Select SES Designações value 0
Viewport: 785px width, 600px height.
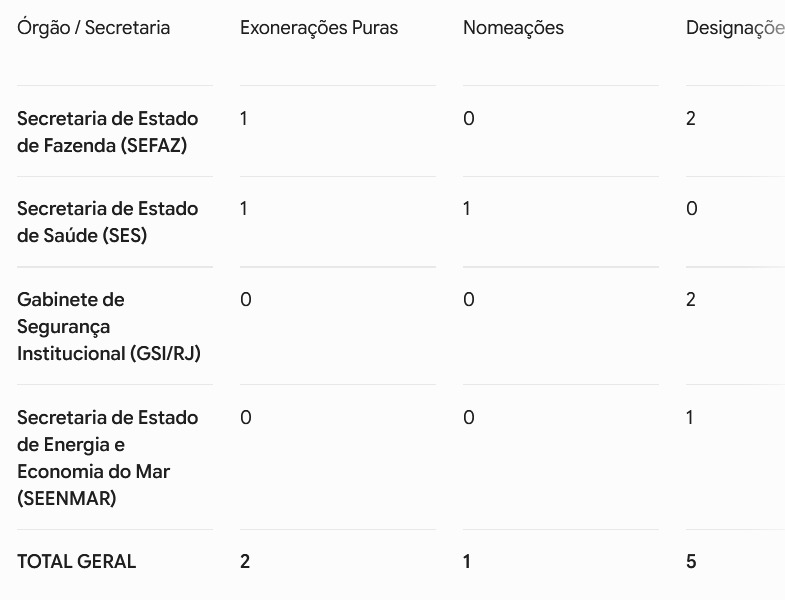[x=692, y=208]
